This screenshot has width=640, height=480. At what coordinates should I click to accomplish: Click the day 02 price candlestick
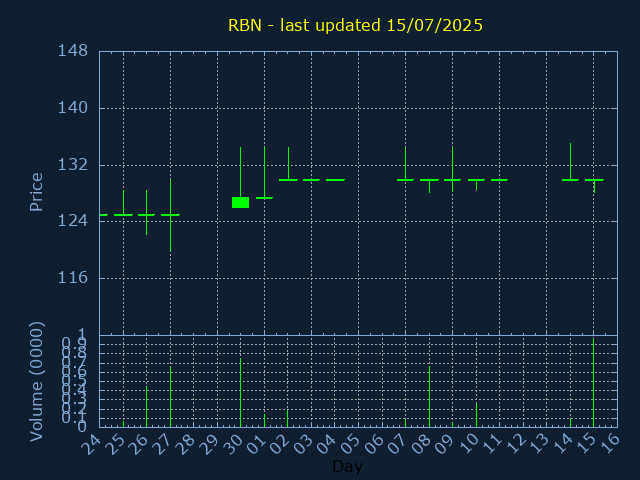(x=289, y=164)
